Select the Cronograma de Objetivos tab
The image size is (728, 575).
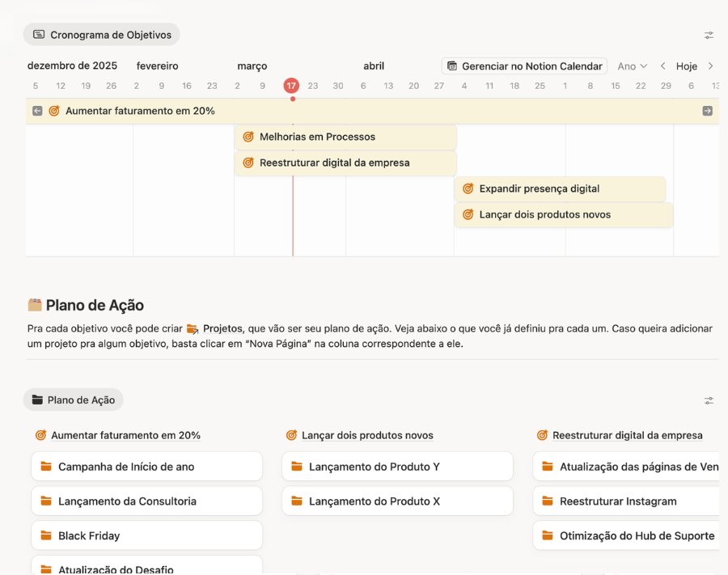(102, 35)
